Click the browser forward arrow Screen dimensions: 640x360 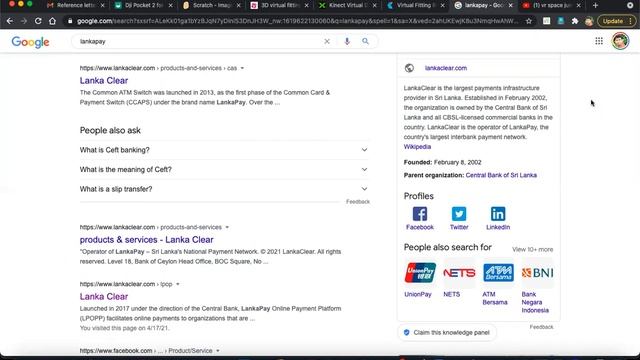24,21
